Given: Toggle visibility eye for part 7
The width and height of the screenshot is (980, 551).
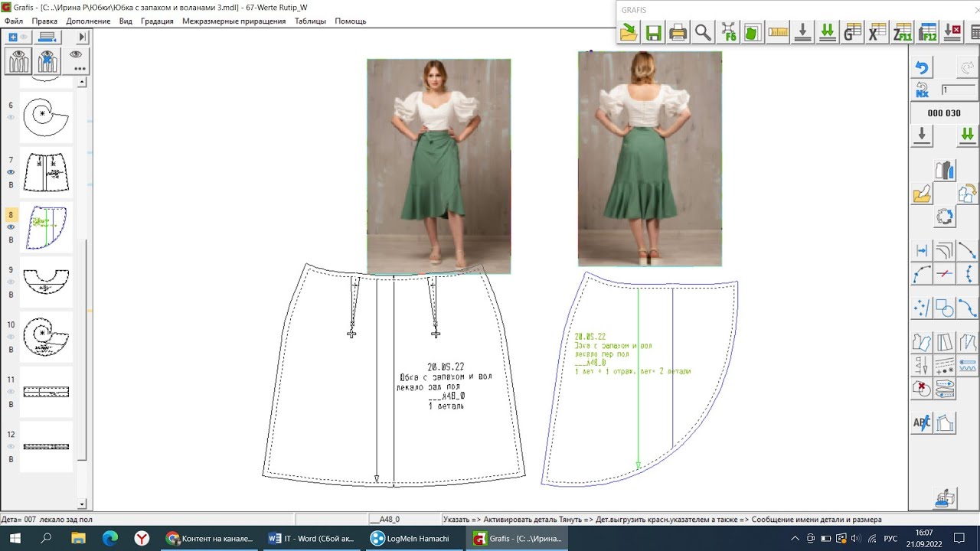Looking at the screenshot, I should coord(11,172).
